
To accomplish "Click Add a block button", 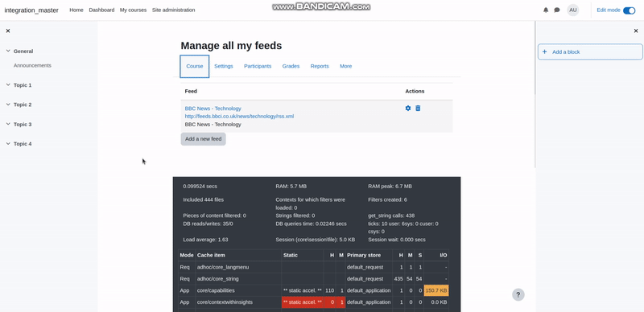I will [590, 51].
